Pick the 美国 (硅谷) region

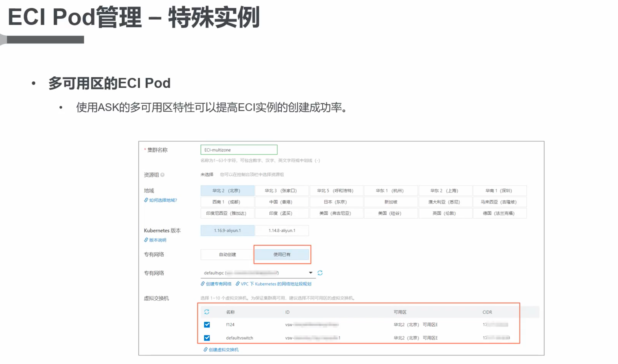(390, 213)
